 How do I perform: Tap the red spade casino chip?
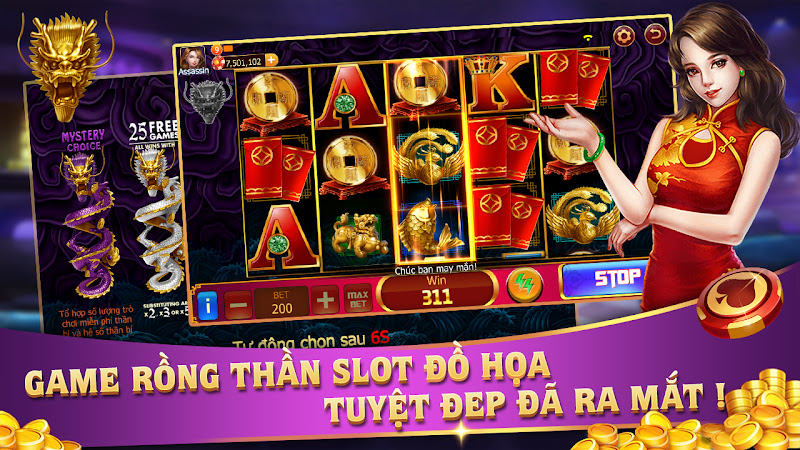pos(739,304)
